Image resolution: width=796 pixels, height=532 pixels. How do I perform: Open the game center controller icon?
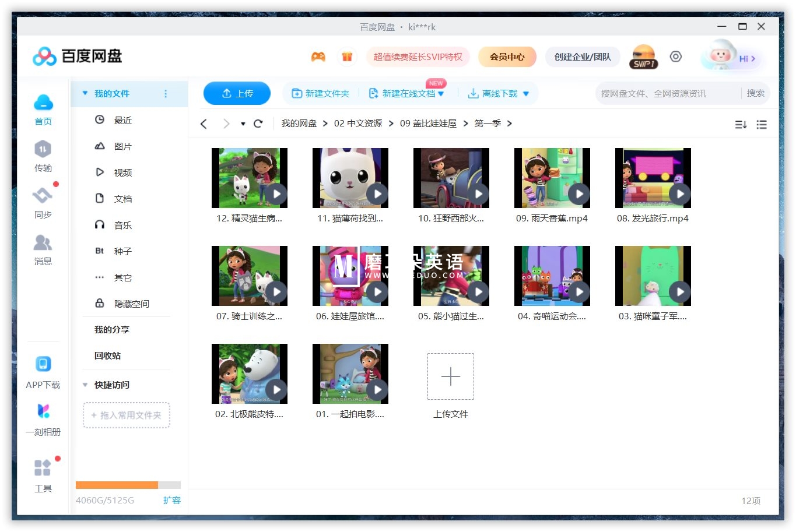[x=318, y=57]
